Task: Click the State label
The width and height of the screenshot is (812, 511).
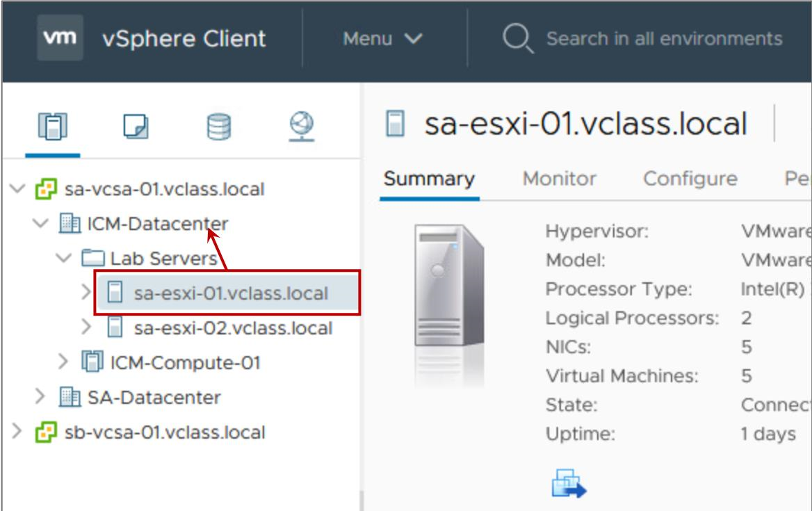Action: pyautogui.click(x=571, y=405)
